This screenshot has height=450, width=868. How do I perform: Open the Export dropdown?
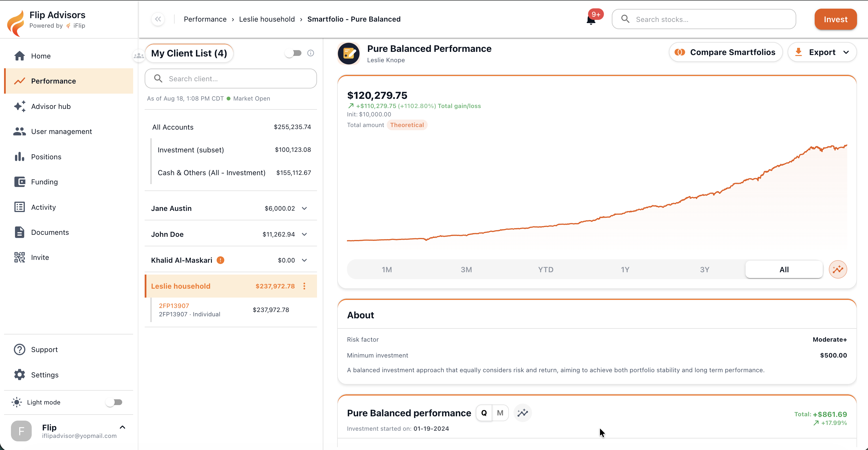[822, 52]
